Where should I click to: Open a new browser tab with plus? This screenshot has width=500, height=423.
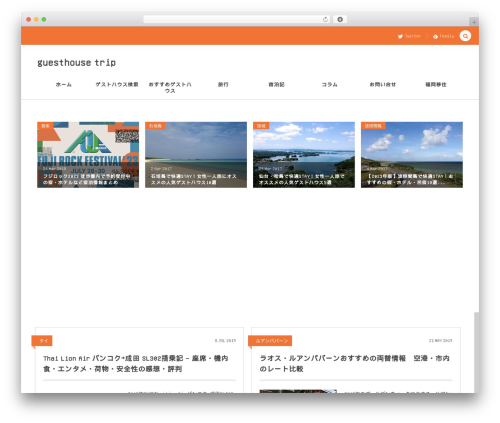point(474,22)
